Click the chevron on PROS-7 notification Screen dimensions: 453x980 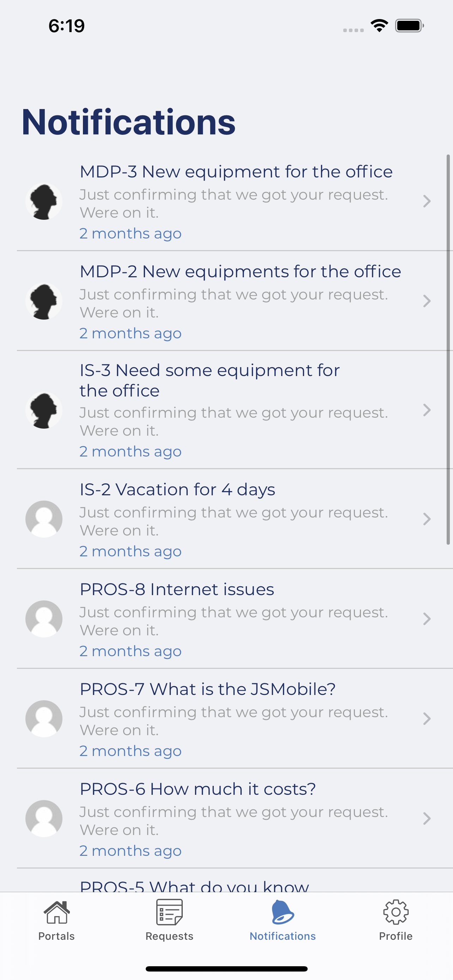coord(427,719)
